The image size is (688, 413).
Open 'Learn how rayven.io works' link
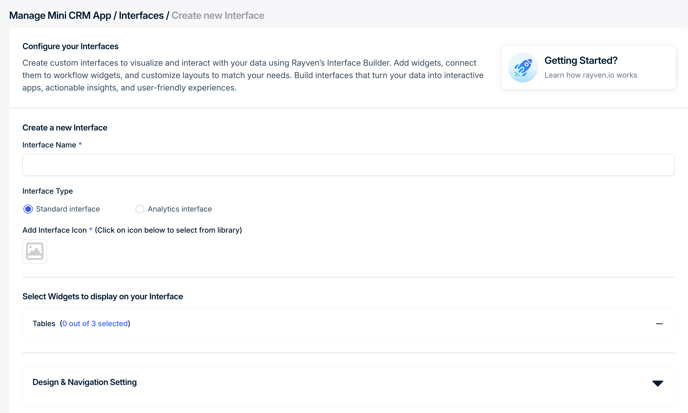(591, 75)
